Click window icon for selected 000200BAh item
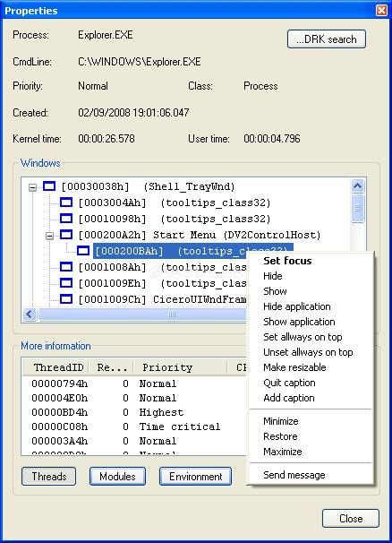Screen dimensions: 392x543 pos(83,251)
